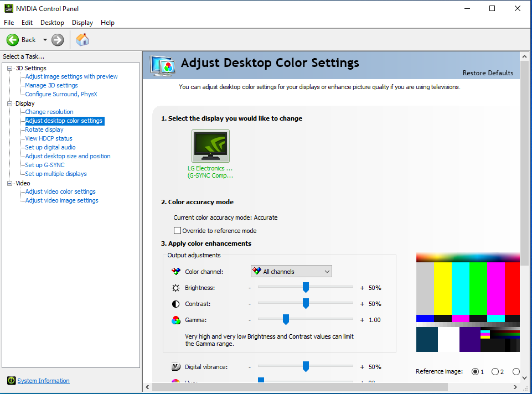Open the Desktop menu

[52, 23]
